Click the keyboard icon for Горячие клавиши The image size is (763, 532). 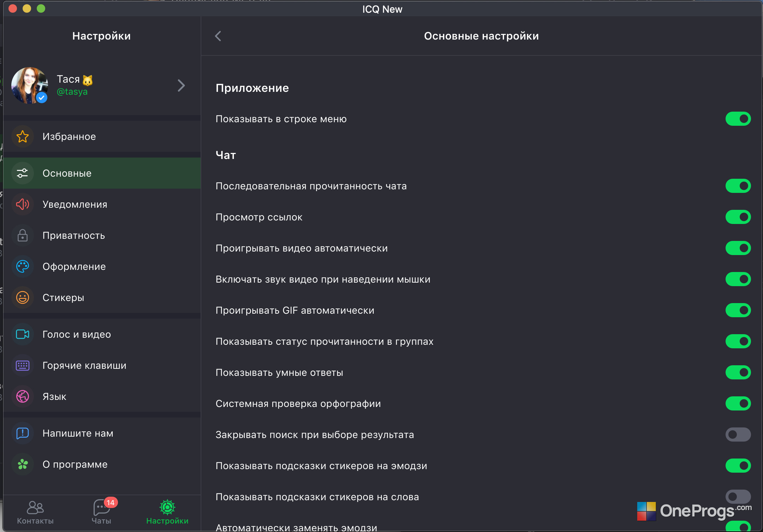(x=23, y=365)
